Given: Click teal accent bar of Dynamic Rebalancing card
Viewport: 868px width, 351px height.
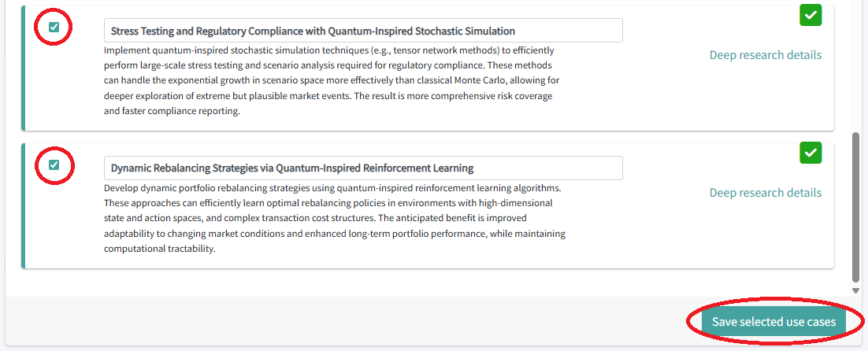Looking at the screenshot, I should [x=24, y=205].
